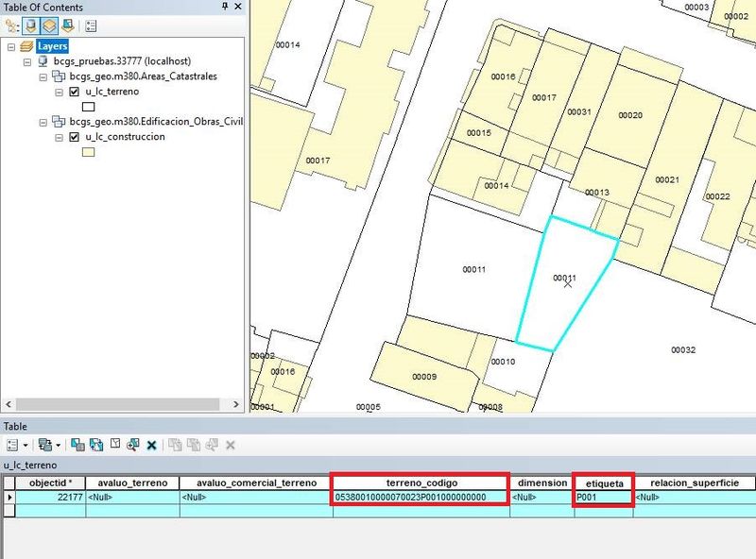Click the greyed Paste icon in table toolbar
The height and width of the screenshot is (559, 756).
coord(194,445)
